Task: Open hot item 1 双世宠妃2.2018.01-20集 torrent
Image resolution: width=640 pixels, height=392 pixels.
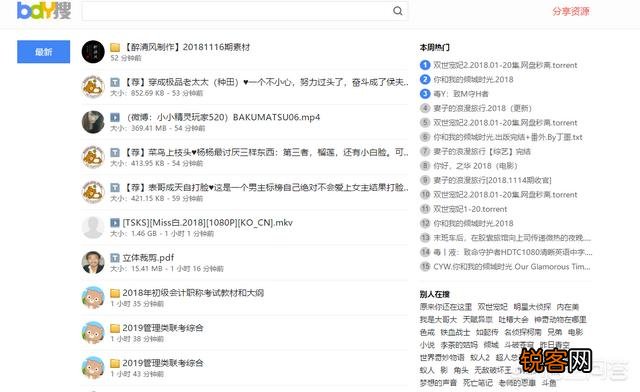Action: (505, 65)
